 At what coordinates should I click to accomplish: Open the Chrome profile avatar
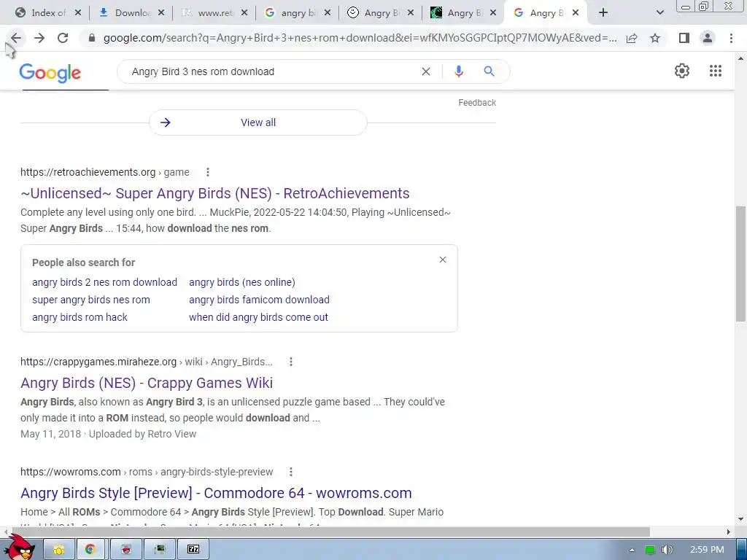[708, 38]
